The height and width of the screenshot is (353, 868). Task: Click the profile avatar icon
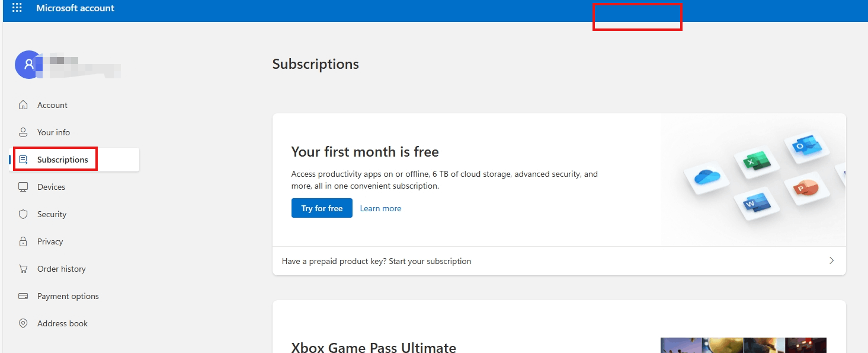tap(28, 65)
